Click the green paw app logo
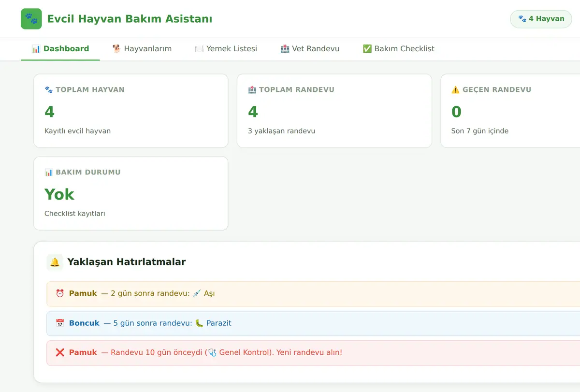 point(31,19)
